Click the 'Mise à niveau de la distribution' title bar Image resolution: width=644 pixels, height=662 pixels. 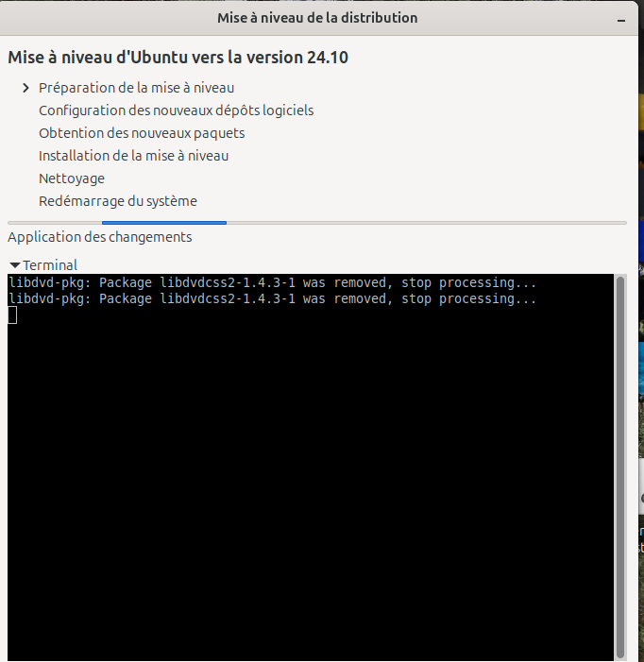[317, 18]
